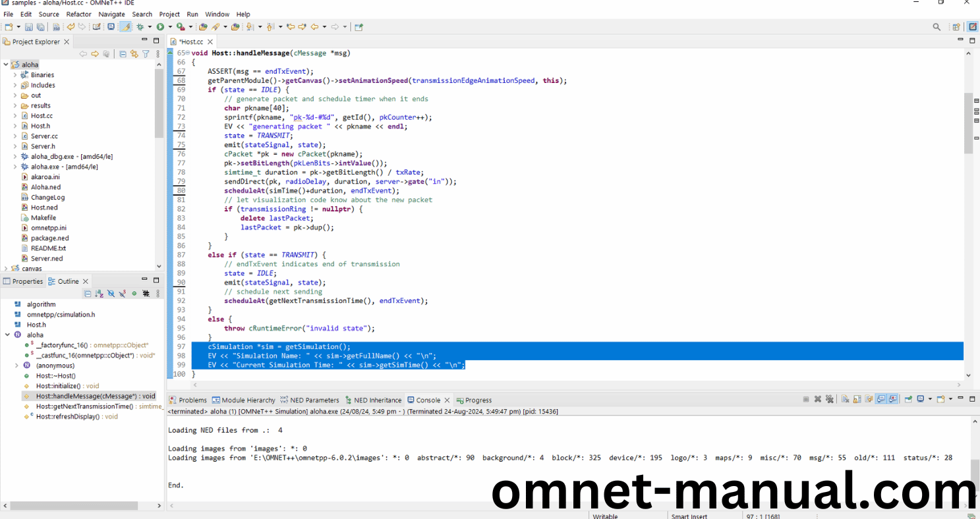
Task: Click the editor vertical scrollbar thumb
Action: coord(968,123)
